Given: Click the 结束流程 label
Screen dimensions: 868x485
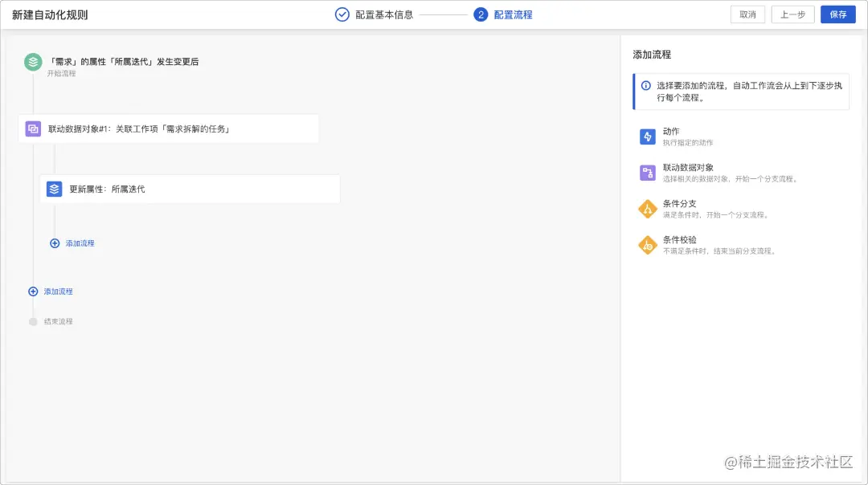Looking at the screenshot, I should pos(58,321).
